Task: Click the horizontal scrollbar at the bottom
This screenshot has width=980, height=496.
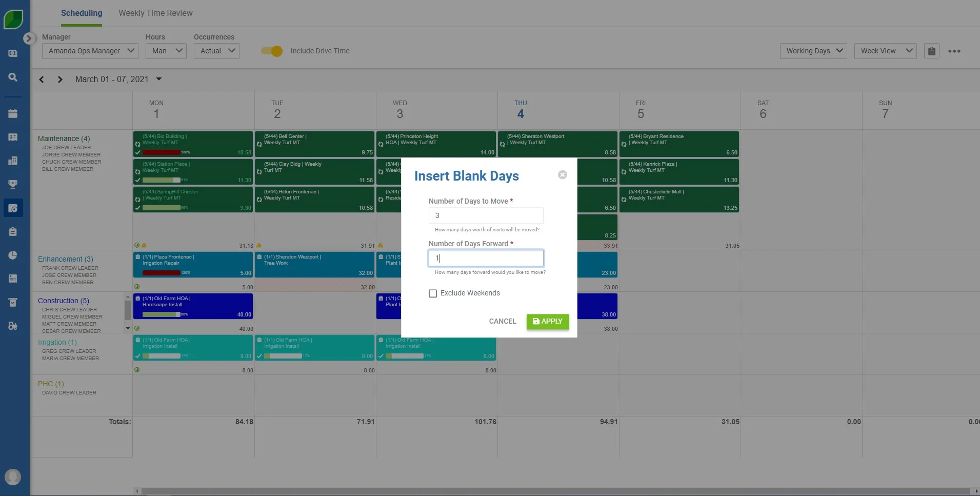Action: tap(555, 491)
